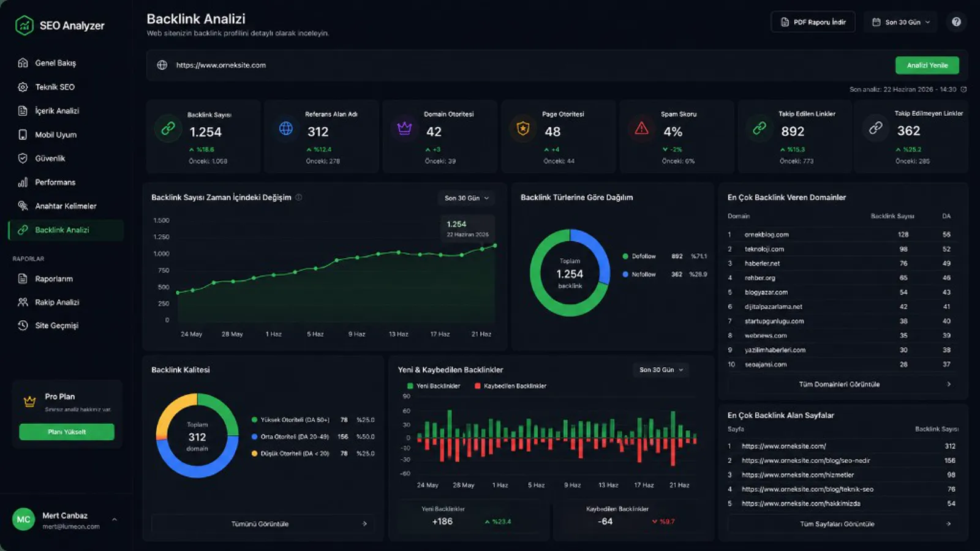Click the DA column header in domains table

tap(946, 216)
